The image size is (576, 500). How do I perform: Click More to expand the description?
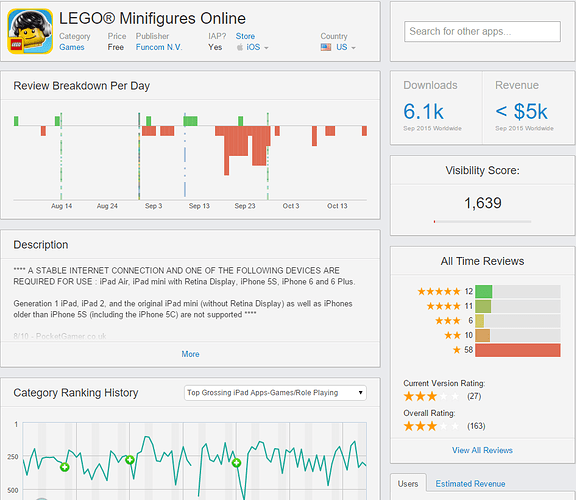click(190, 354)
